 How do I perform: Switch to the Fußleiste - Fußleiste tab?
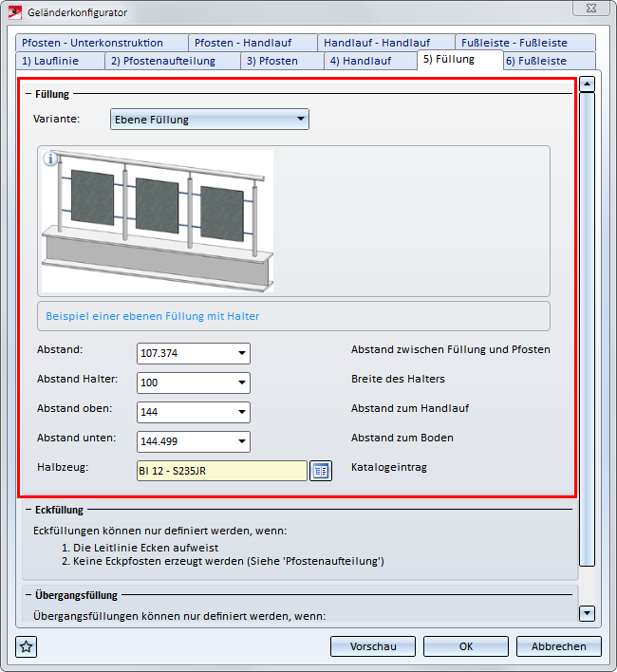tap(525, 43)
